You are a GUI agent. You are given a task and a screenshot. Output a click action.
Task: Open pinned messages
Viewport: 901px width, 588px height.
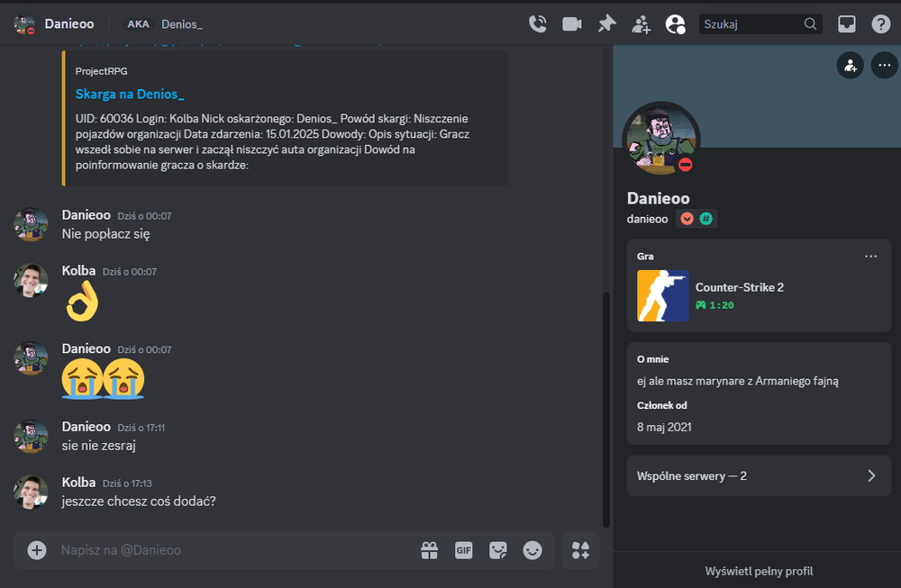606,24
